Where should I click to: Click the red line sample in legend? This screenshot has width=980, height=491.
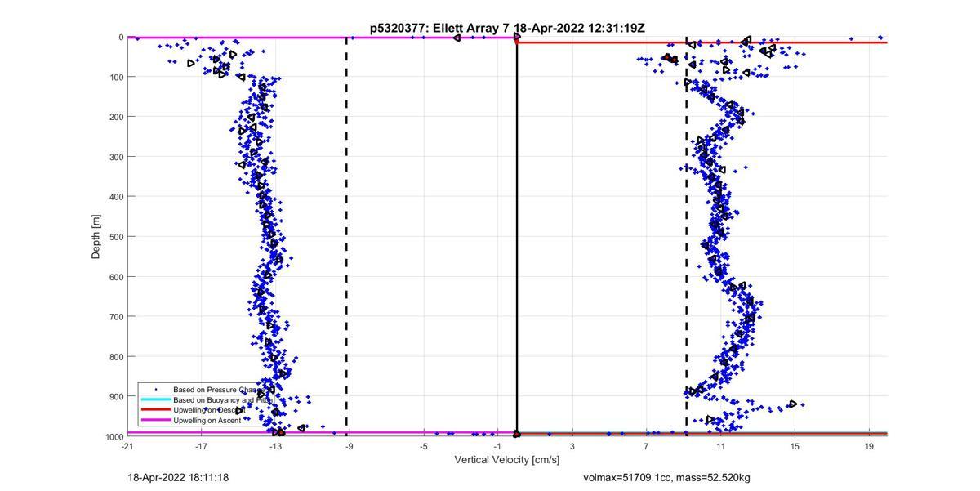[155, 410]
